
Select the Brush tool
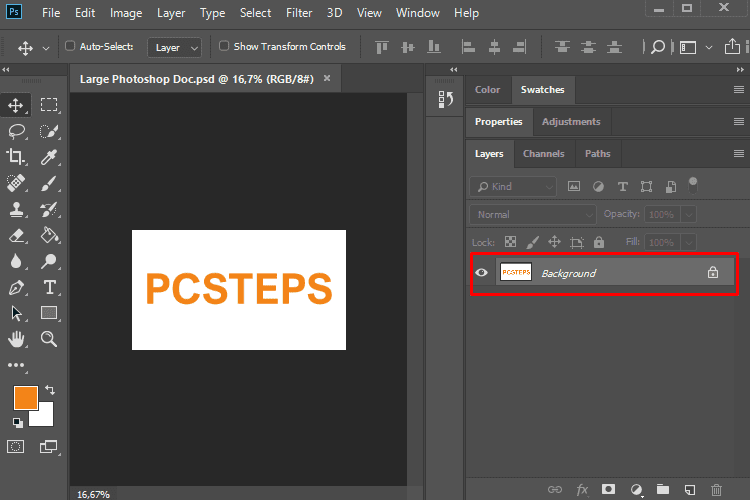49,183
